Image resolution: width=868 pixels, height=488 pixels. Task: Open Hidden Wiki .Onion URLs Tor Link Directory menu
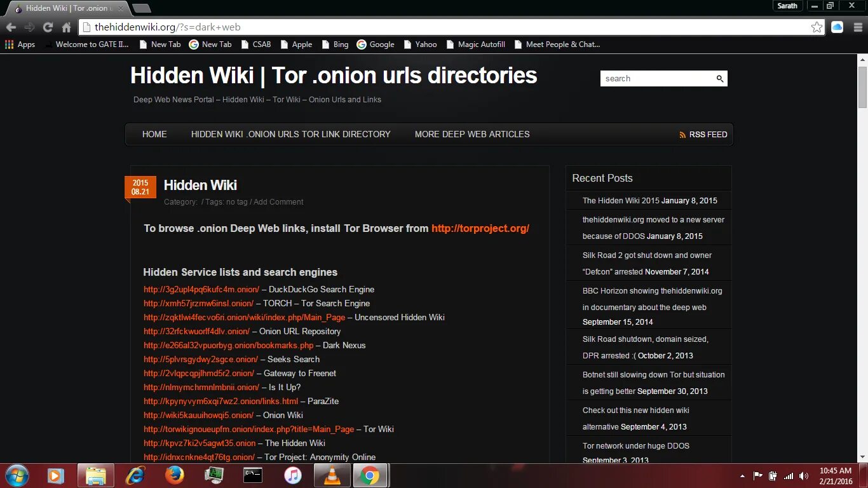coord(291,134)
